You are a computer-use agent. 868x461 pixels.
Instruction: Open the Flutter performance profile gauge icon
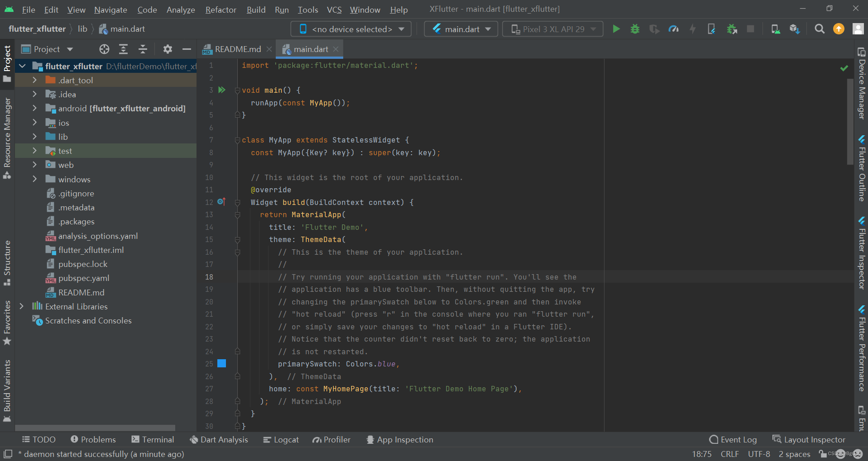(673, 29)
